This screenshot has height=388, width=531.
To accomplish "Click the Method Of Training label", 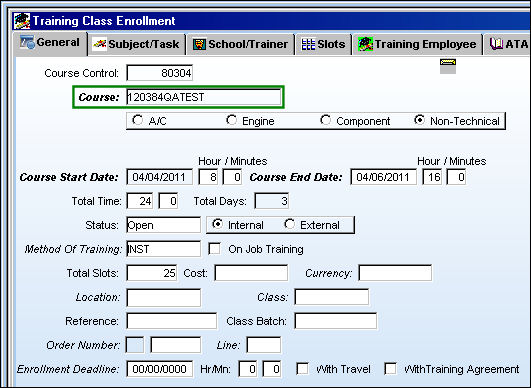I will (73, 250).
